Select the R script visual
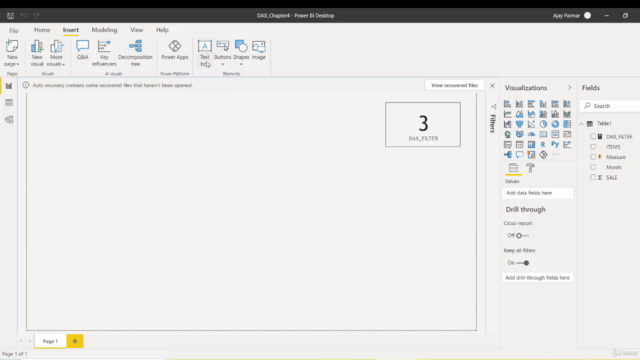640x360 pixels. coord(543,144)
